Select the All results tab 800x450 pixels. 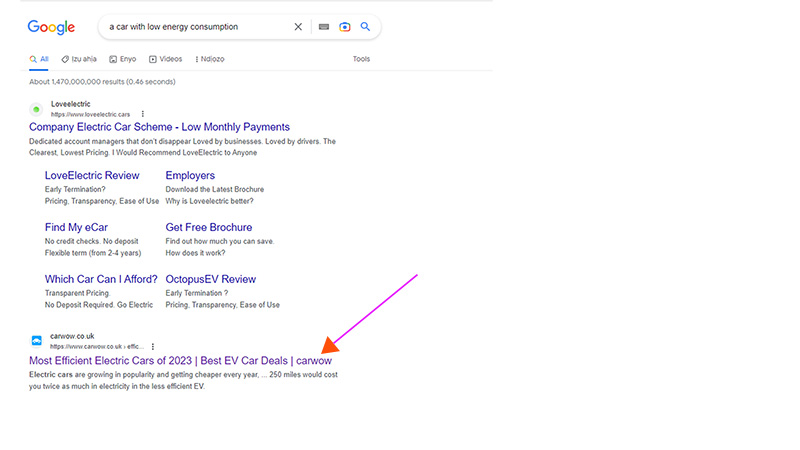click(x=39, y=59)
